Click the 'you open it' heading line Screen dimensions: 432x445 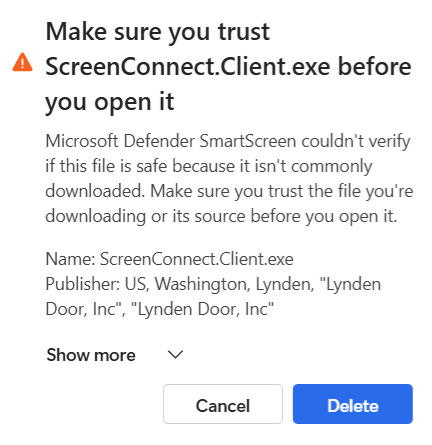pyautogui.click(x=110, y=102)
